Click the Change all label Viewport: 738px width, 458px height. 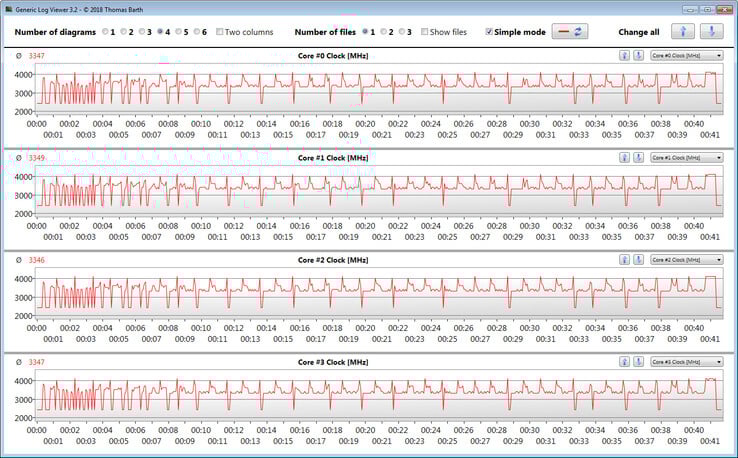click(x=639, y=32)
